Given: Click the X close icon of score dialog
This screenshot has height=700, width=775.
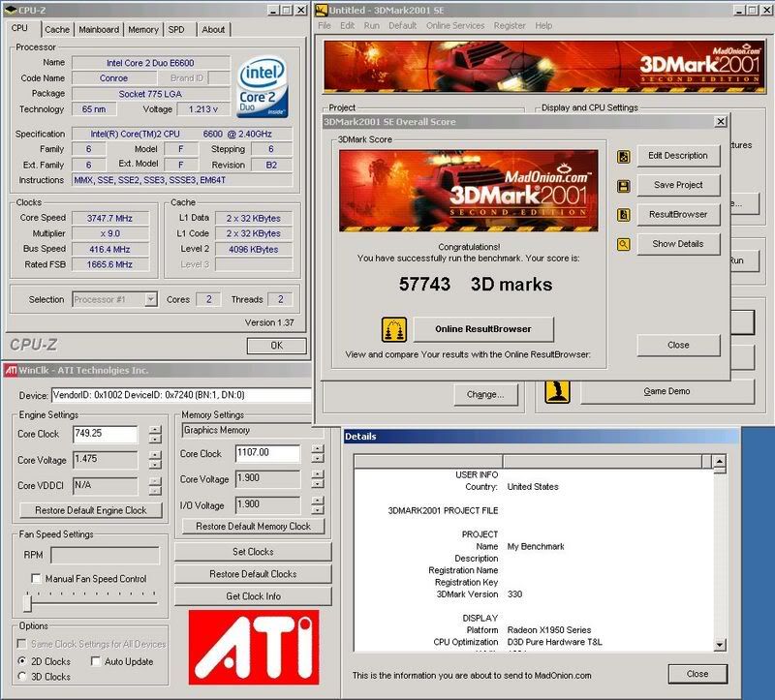Looking at the screenshot, I should [721, 122].
